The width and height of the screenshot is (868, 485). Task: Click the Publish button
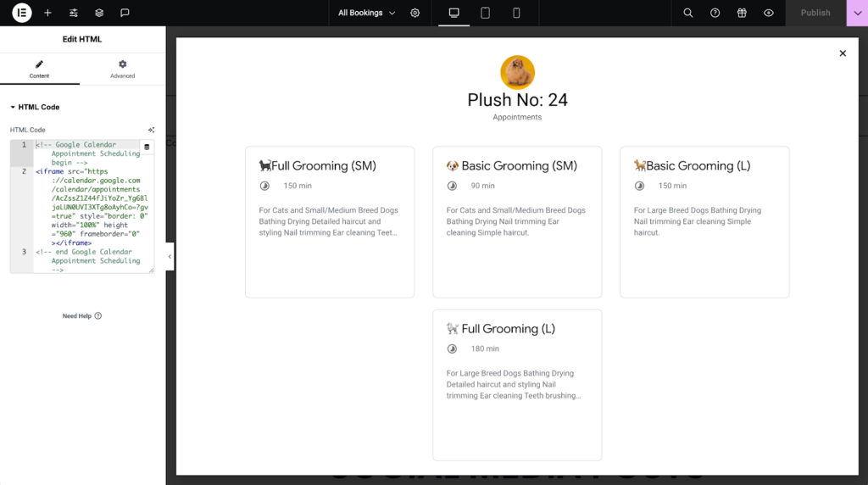(815, 13)
